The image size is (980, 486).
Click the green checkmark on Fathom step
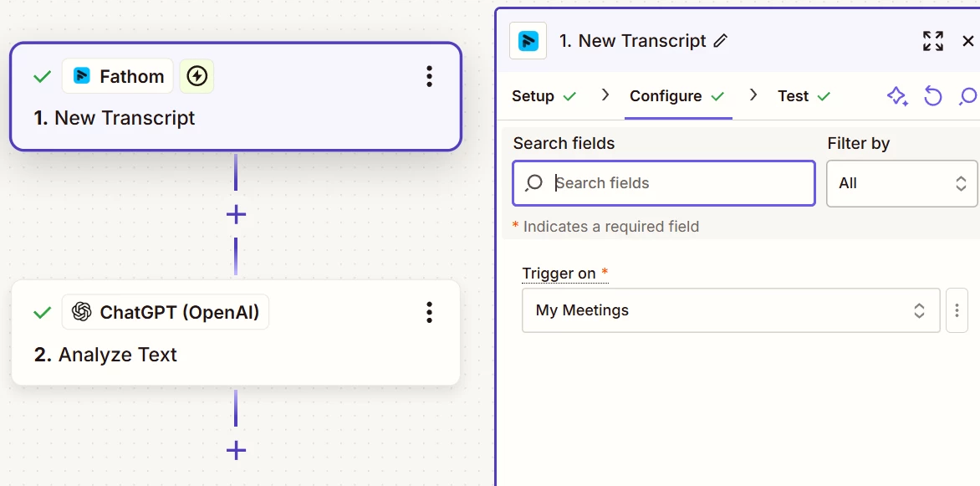(42, 76)
